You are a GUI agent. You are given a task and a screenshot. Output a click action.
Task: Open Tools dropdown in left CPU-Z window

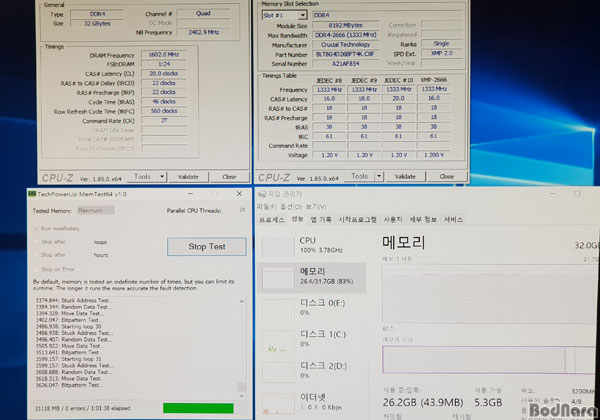point(146,176)
